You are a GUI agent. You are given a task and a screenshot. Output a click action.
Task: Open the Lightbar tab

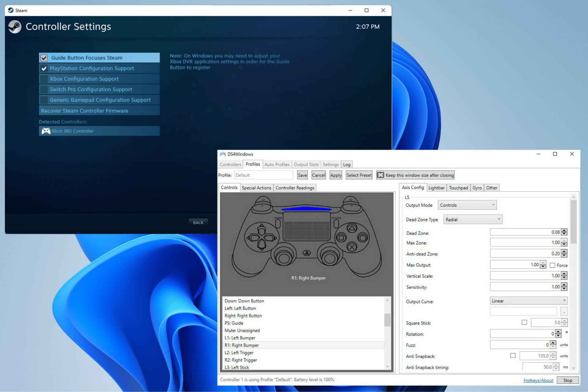436,188
